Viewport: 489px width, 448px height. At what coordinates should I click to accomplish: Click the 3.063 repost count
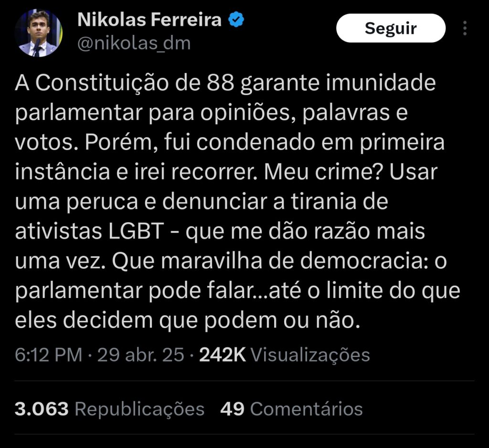click(x=42, y=409)
